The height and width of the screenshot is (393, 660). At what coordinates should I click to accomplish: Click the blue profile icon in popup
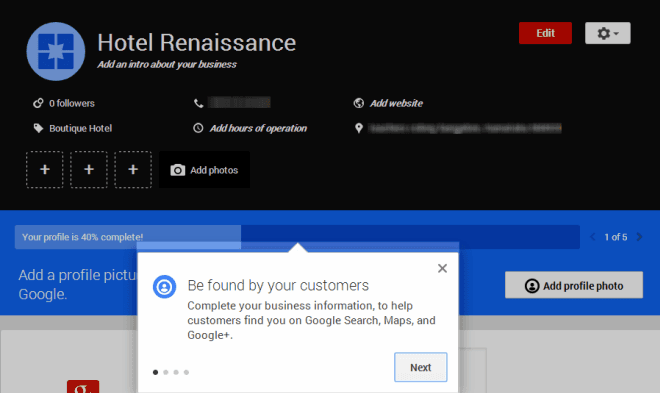[x=164, y=287]
